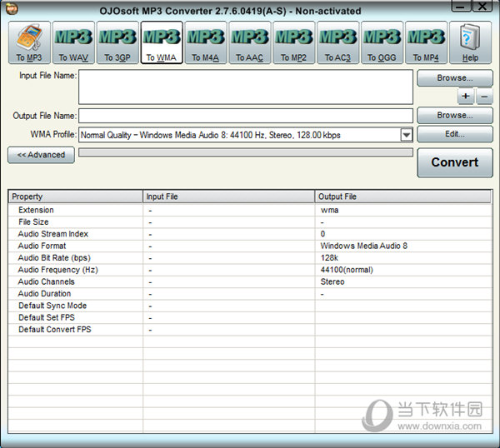The height and width of the screenshot is (448, 500).
Task: Select the Audio Duration row
Action: point(250,294)
